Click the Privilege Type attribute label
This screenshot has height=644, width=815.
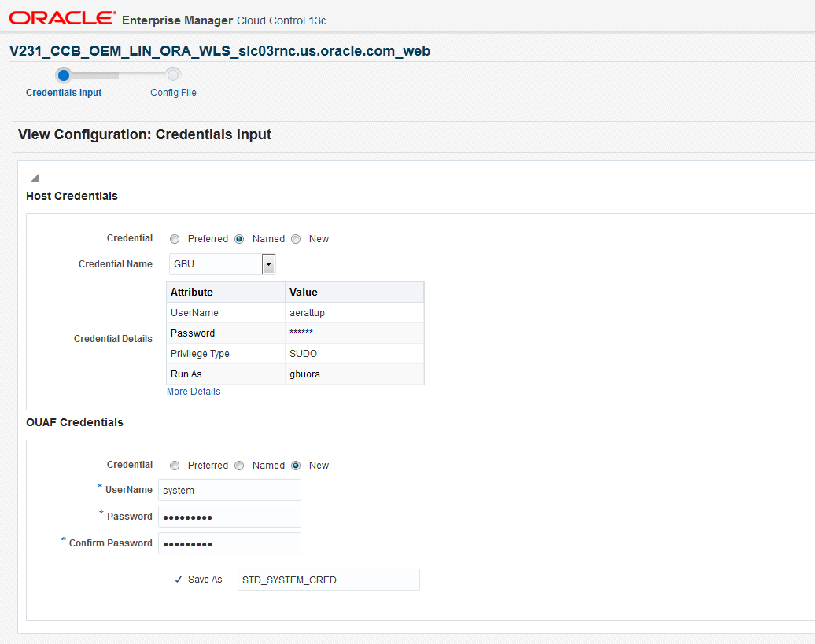coord(200,354)
